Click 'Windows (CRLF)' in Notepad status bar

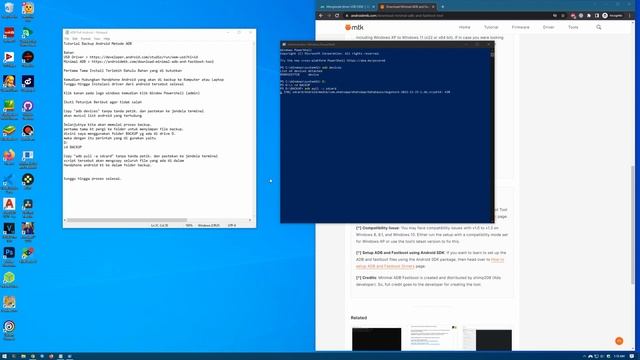(x=209, y=225)
